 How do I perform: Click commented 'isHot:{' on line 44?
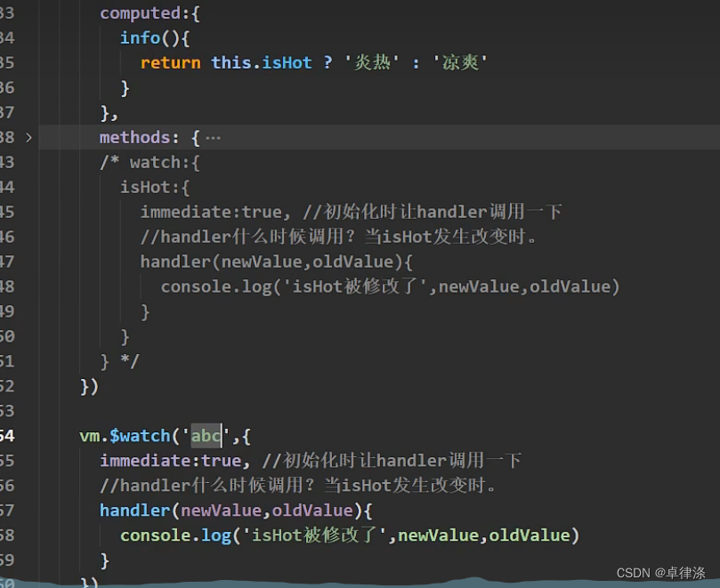(x=155, y=188)
